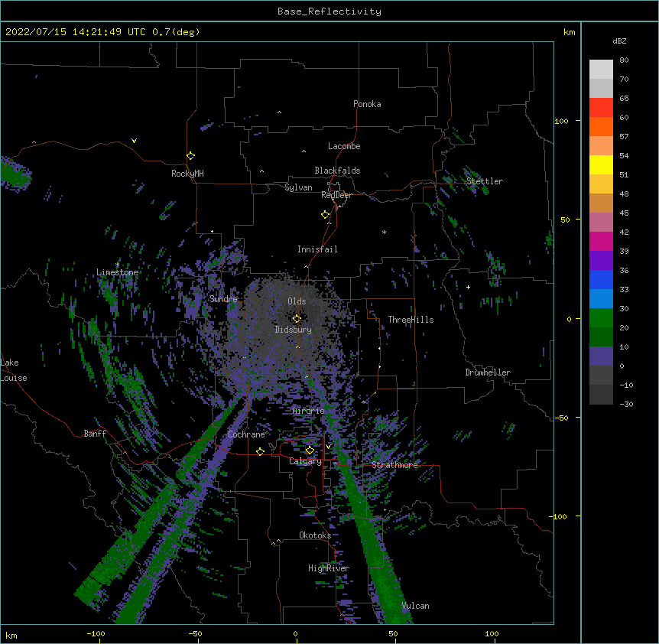Click the dBZ legend heading
Image resolution: width=659 pixels, height=644 pixels.
pos(619,41)
